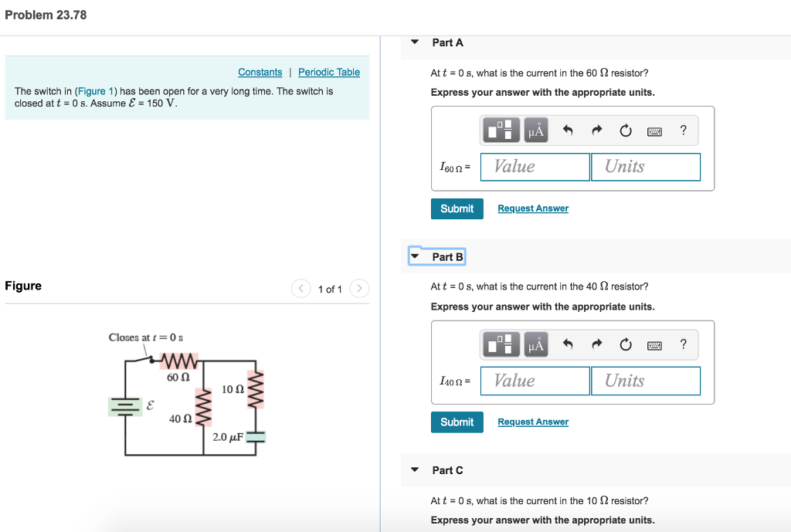Open the Constants reference
Image resolution: width=791 pixels, height=532 pixels.
(260, 72)
